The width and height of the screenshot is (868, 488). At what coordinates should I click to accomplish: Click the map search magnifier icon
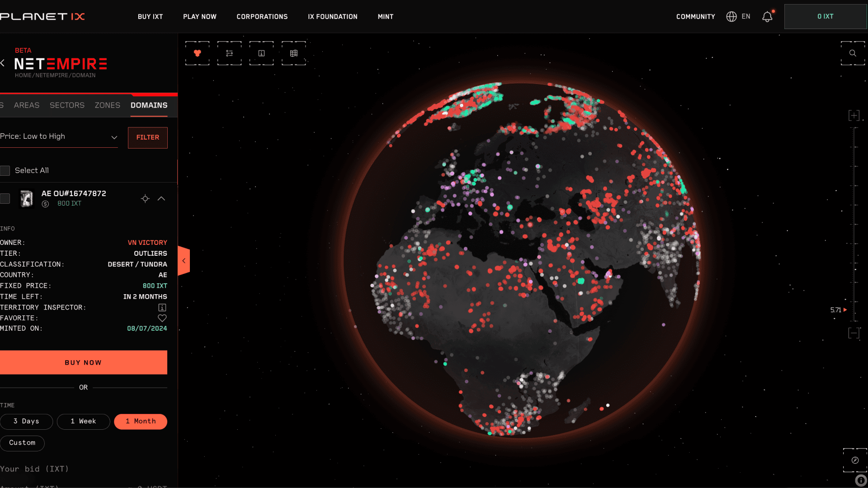[x=853, y=53]
